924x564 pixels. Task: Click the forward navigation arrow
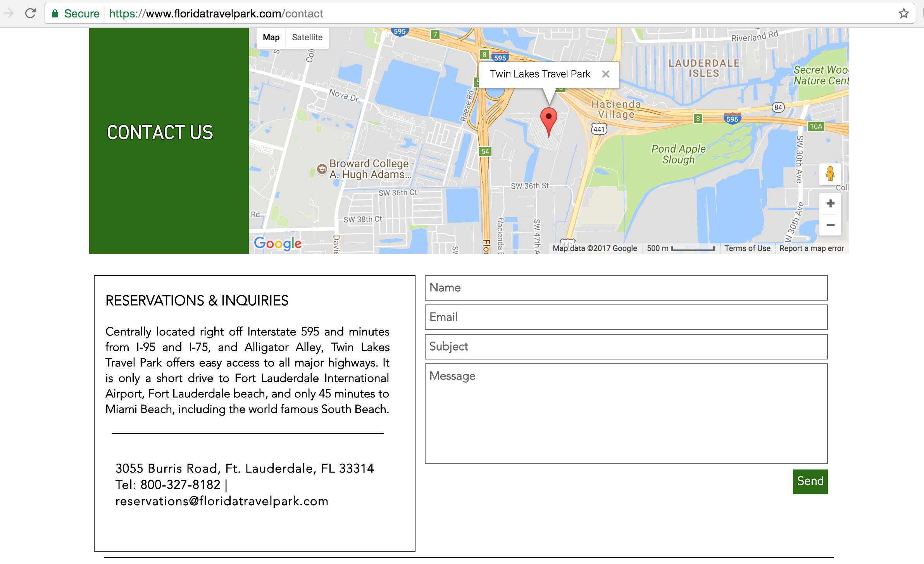[x=8, y=14]
